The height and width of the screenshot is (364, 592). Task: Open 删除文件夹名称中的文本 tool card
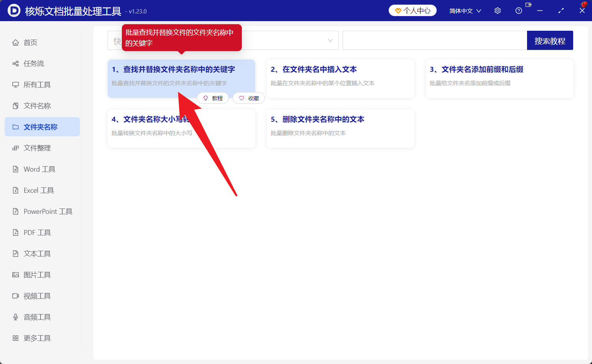[341, 128]
